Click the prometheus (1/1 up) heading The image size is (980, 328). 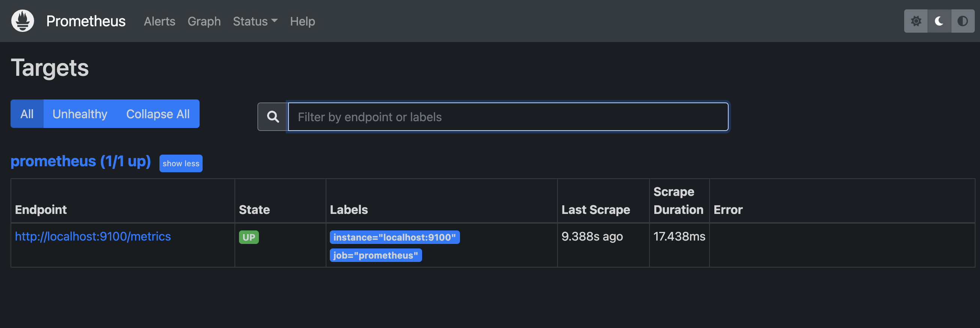click(x=81, y=161)
